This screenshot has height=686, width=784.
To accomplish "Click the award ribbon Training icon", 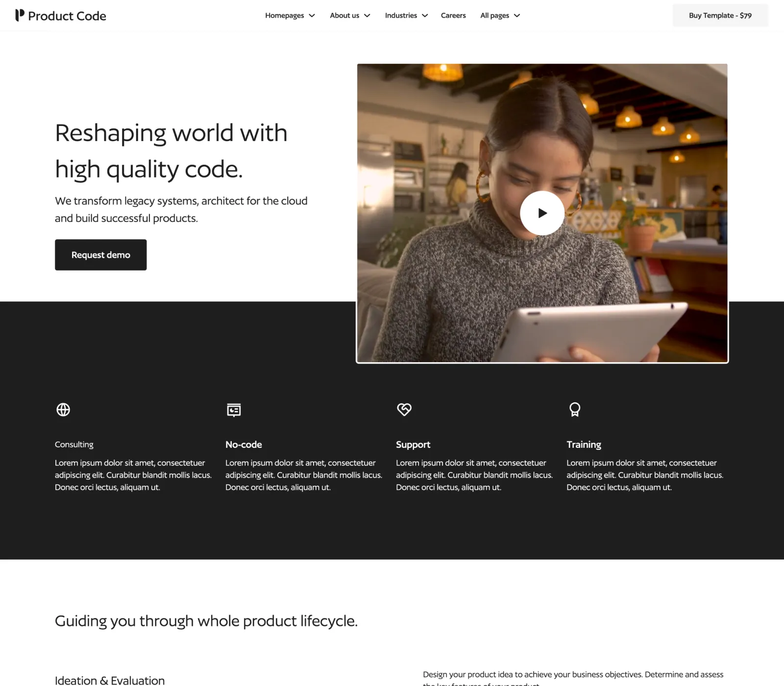I will [575, 410].
